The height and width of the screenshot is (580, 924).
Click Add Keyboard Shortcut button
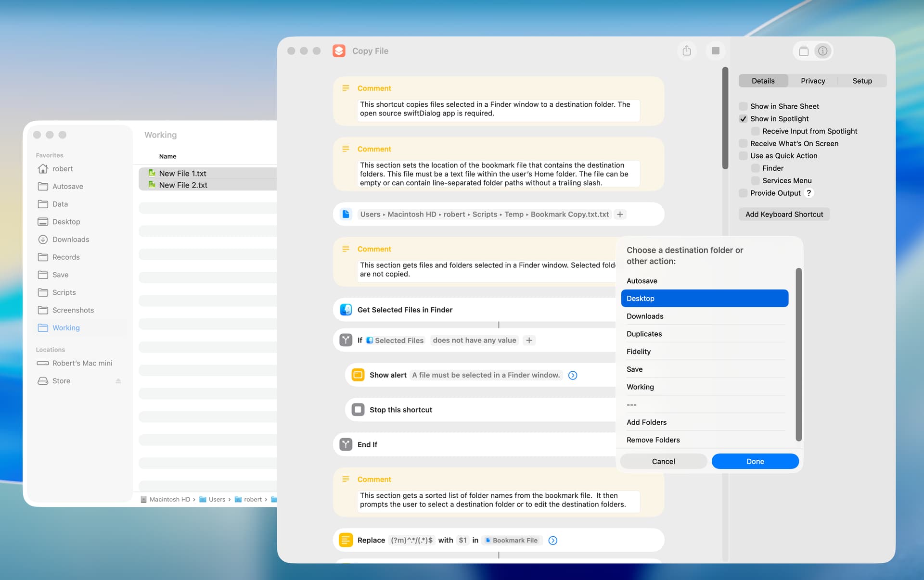click(x=784, y=214)
